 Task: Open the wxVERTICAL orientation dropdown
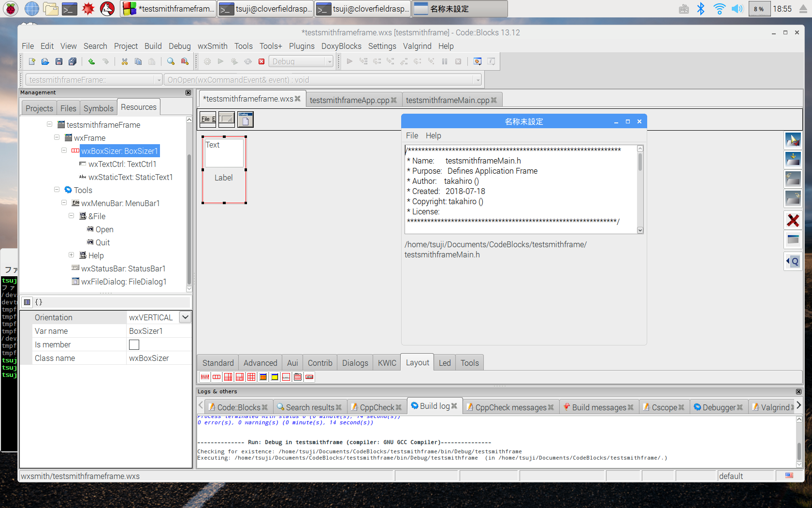tap(186, 317)
